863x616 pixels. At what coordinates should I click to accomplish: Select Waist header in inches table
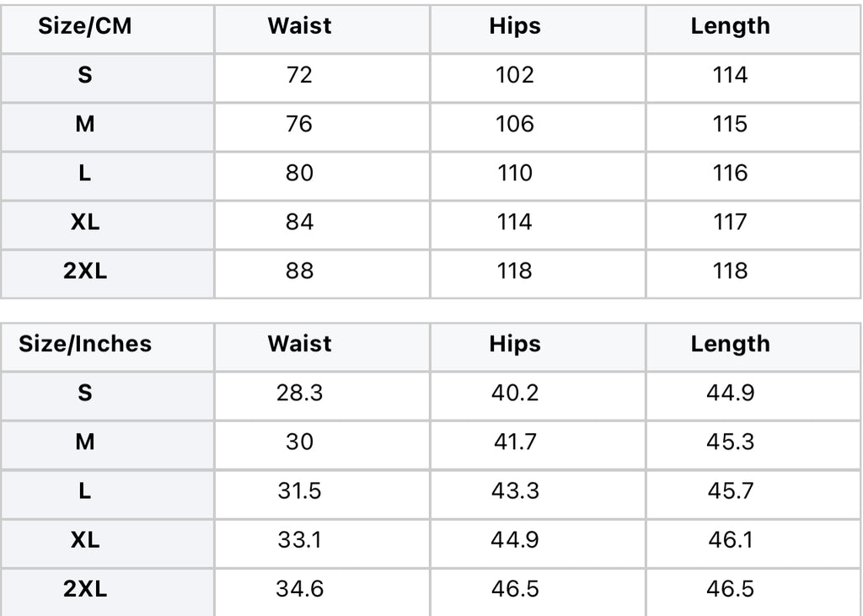pyautogui.click(x=299, y=344)
